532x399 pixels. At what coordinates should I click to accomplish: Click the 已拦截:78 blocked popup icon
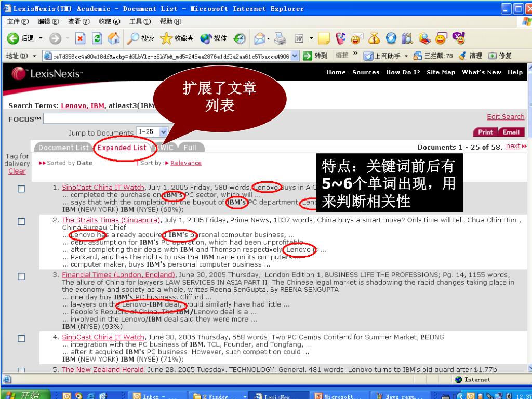click(x=417, y=56)
